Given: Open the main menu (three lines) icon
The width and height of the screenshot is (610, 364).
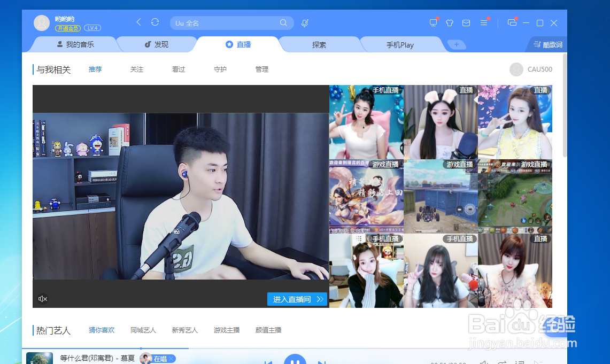Looking at the screenshot, I should click(x=484, y=23).
